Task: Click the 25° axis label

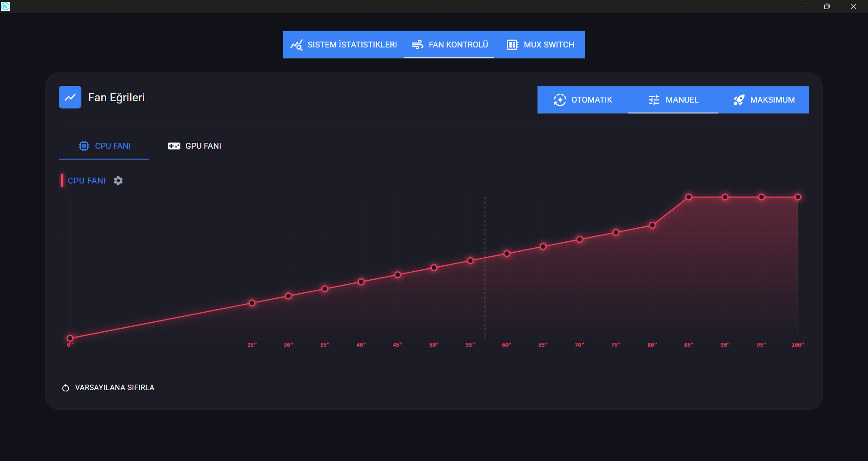Action: tap(252, 345)
